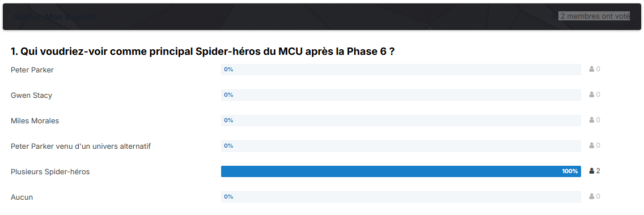Click the Peter Parker result bar
This screenshot has height=215, width=644.
click(x=401, y=70)
